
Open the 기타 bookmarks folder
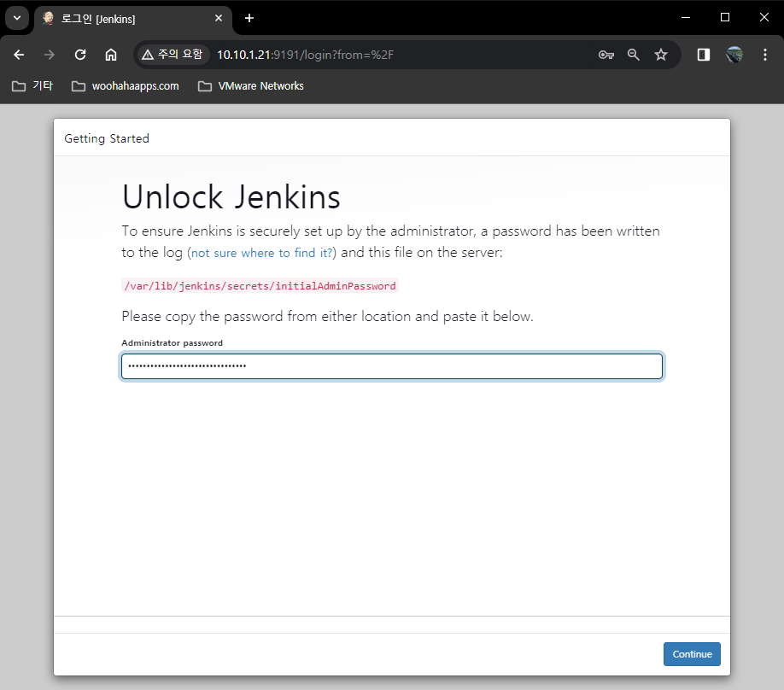[32, 86]
